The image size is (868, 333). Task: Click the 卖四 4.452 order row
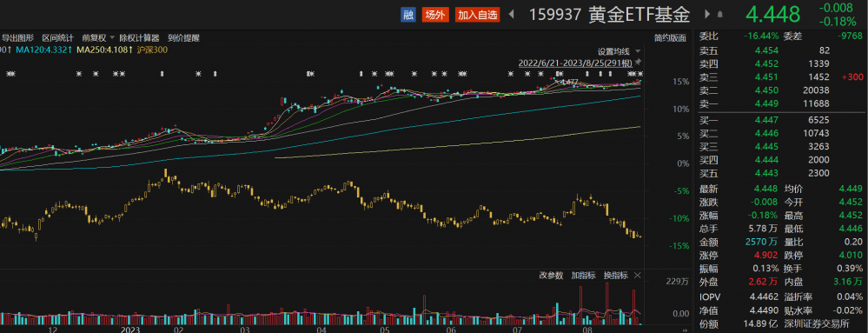[x=780, y=63]
